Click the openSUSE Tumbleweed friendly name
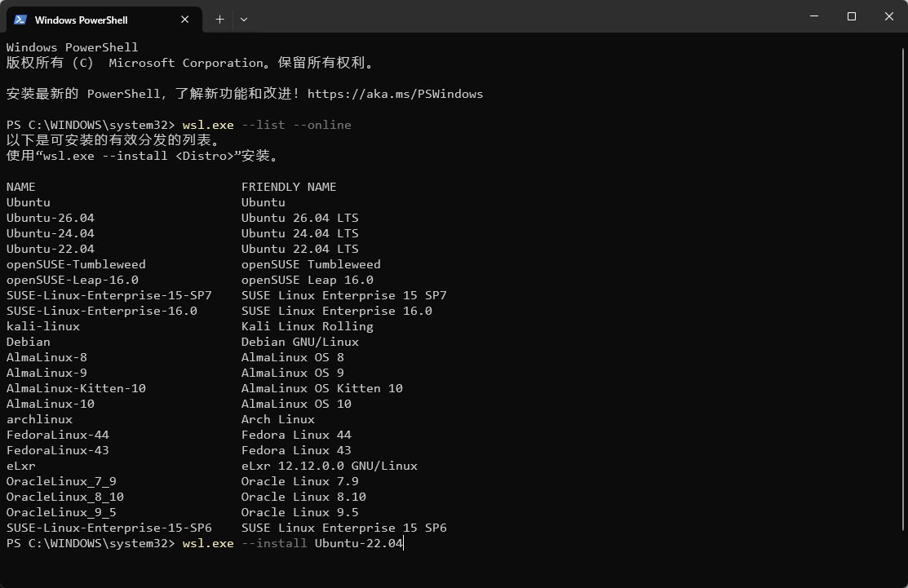 (311, 264)
